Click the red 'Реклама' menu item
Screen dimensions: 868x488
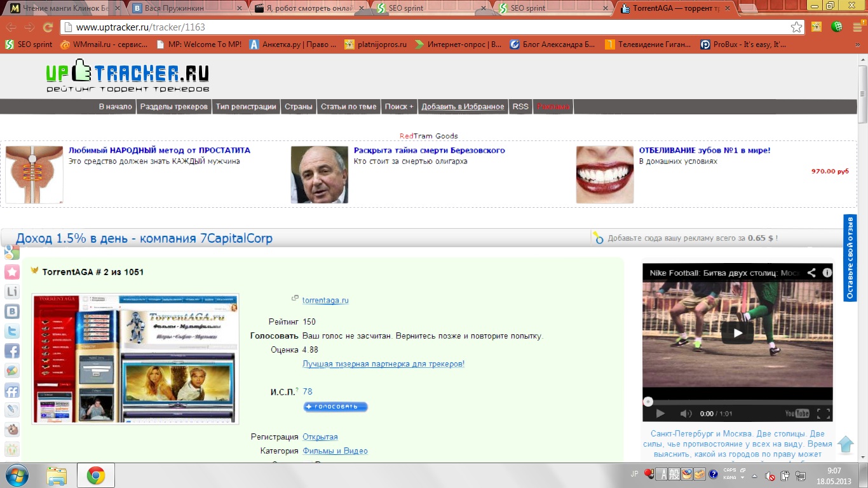tap(553, 107)
